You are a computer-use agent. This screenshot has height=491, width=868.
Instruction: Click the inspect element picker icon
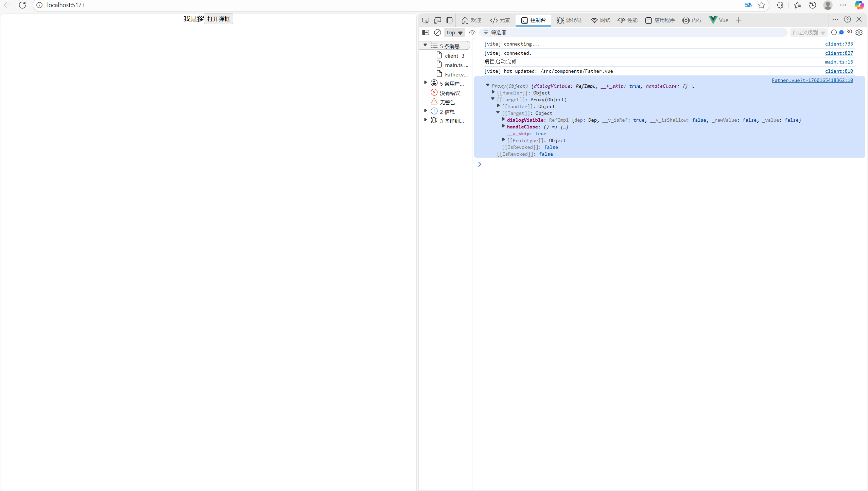click(x=426, y=20)
